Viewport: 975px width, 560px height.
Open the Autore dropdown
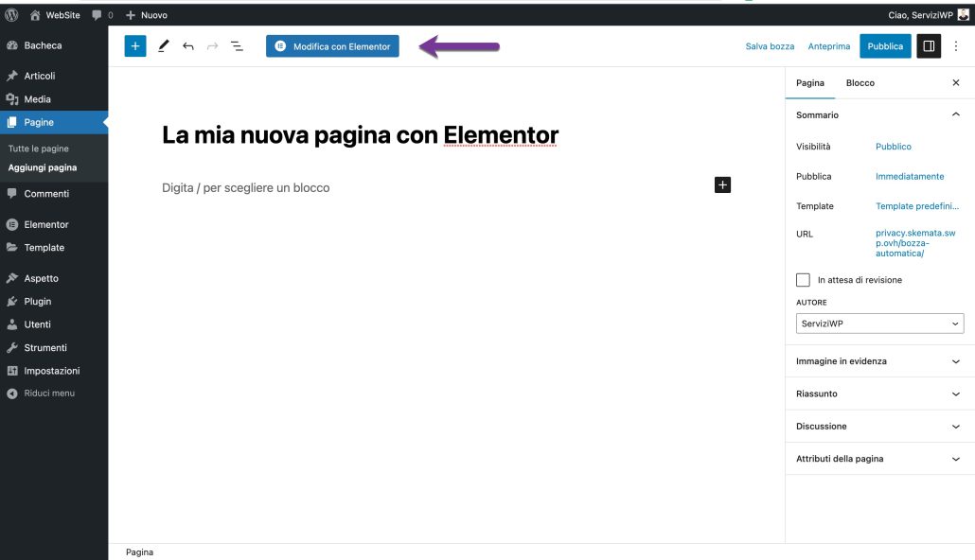click(878, 324)
